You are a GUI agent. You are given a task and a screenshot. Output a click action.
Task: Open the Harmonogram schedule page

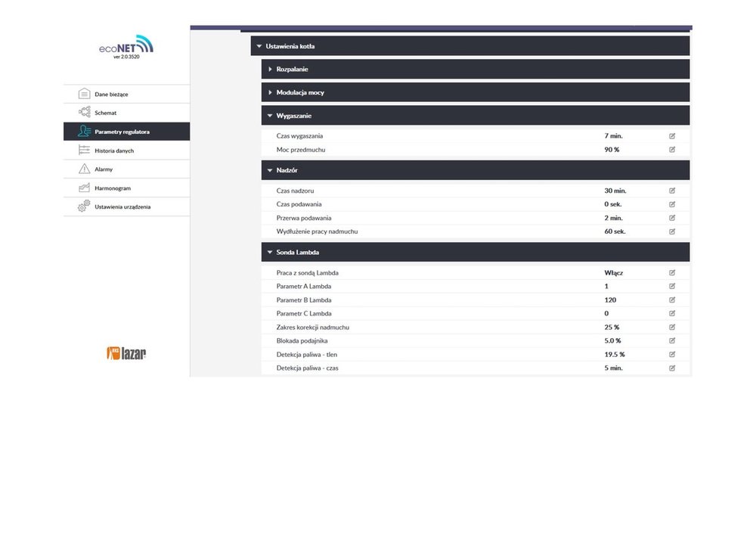[x=112, y=188]
